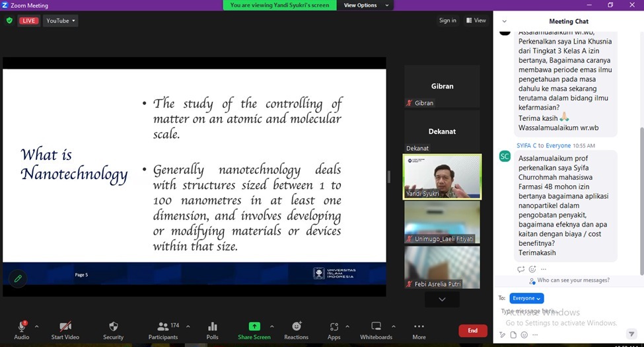
Task: Open more options on SYIFA C's message
Action: [x=544, y=269]
